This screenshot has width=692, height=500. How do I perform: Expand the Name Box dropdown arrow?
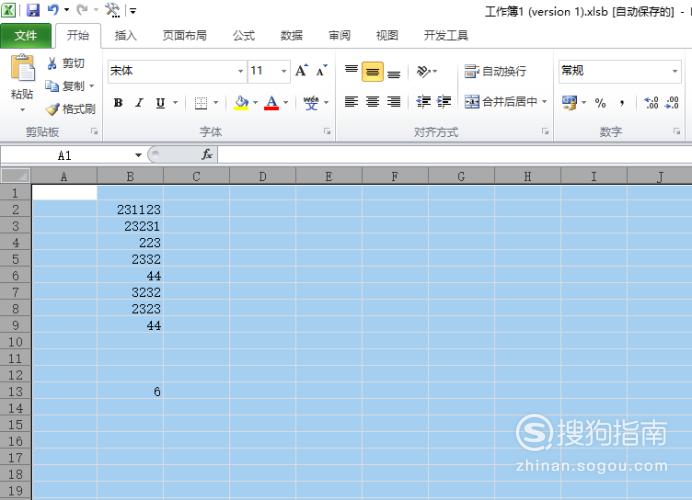(x=138, y=155)
